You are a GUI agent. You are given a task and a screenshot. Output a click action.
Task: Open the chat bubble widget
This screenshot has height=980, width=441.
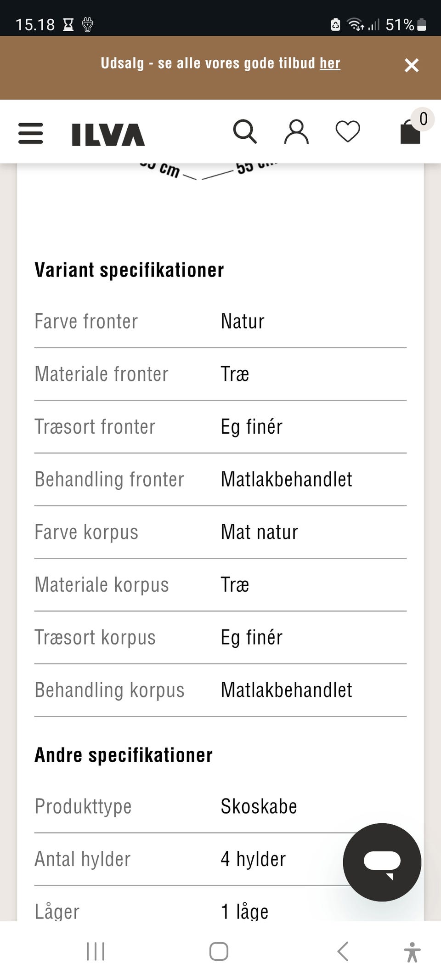pos(382,862)
